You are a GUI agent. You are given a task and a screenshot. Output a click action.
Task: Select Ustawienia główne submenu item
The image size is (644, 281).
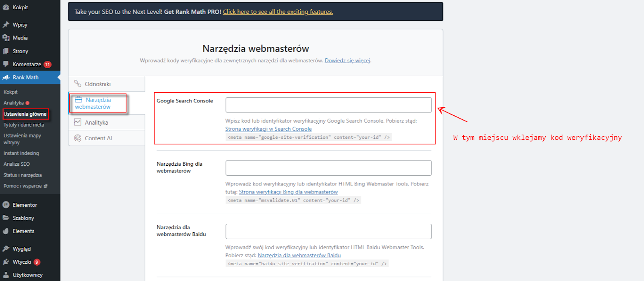(25, 114)
